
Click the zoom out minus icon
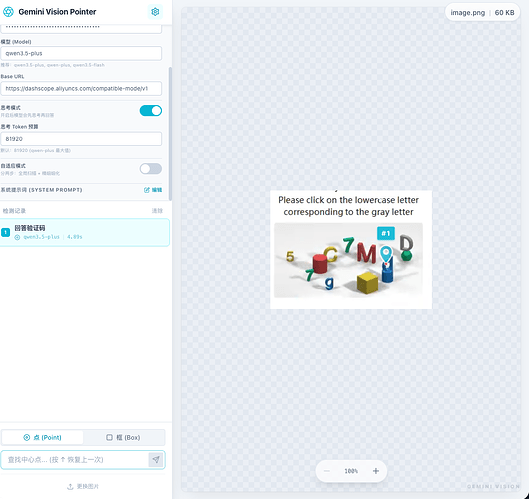tap(327, 471)
